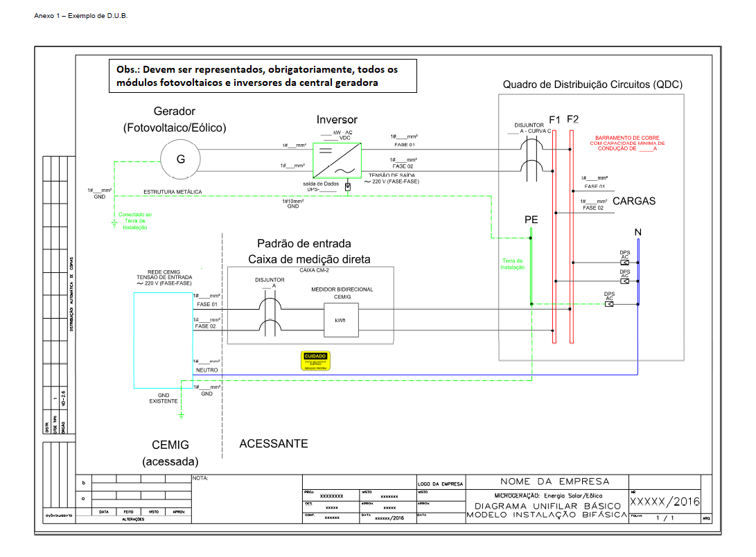Image resolution: width=756 pixels, height=557 pixels.
Task: Click the generator circle symbol labeled G
Action: click(180, 159)
